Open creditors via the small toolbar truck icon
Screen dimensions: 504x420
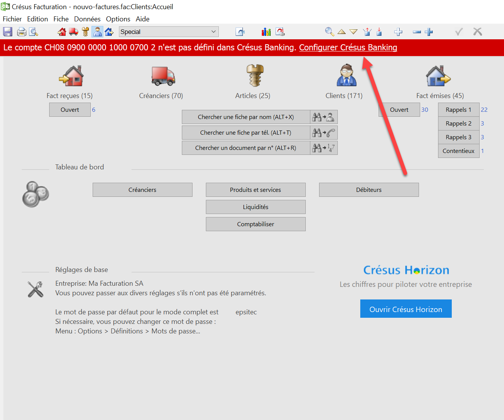click(x=74, y=32)
